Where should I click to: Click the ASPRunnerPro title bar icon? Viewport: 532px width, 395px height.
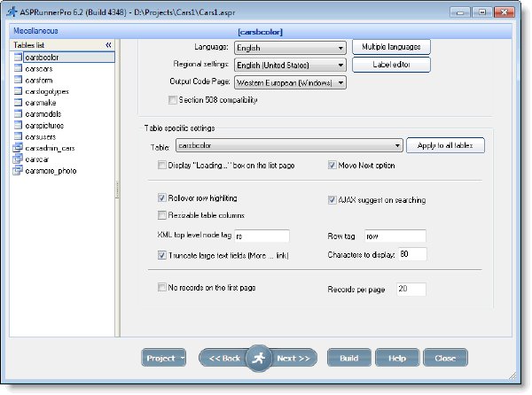(12, 12)
